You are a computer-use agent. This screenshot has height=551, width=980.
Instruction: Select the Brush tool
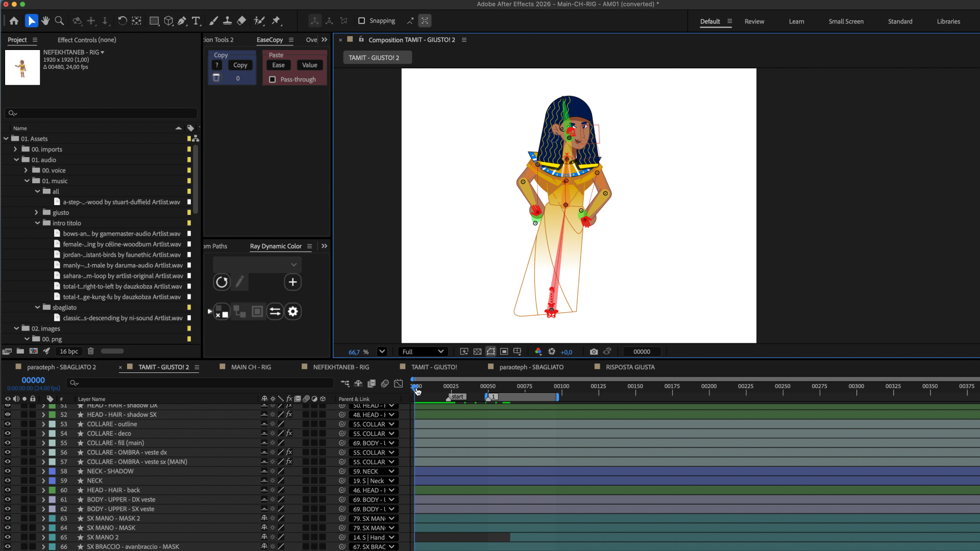point(214,21)
